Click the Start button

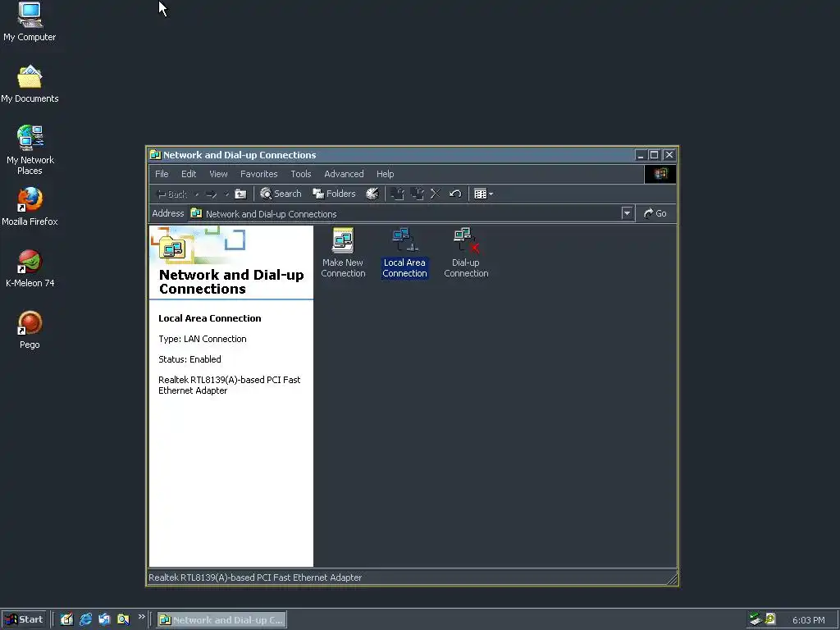[24, 619]
